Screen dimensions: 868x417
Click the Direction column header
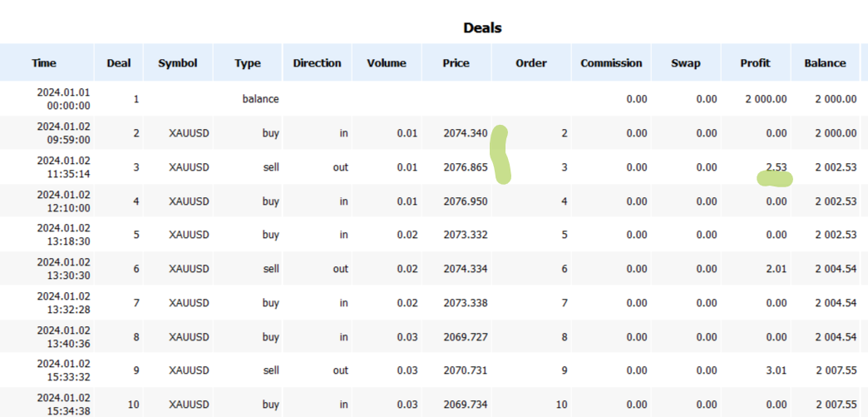[x=318, y=62]
